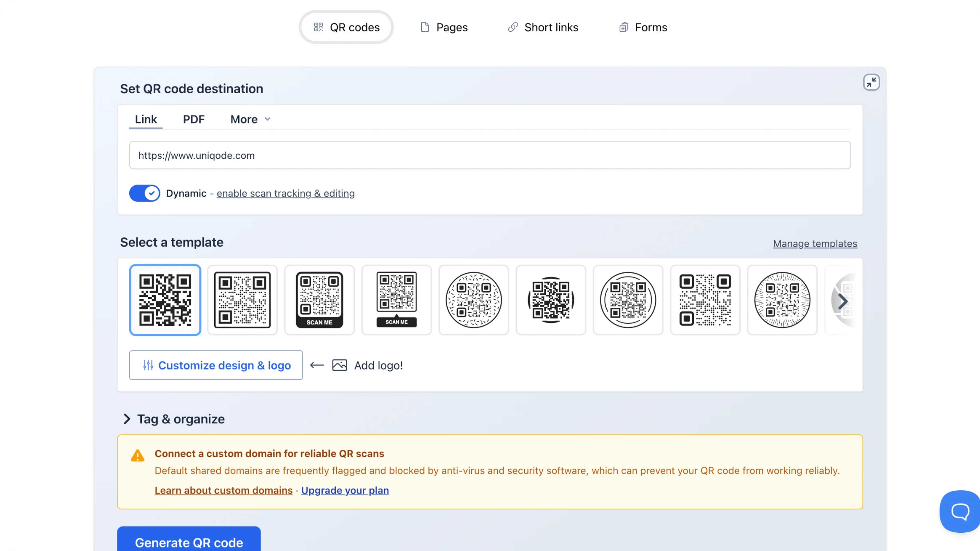Click Upgrade your plan link
The height and width of the screenshot is (551, 980).
pos(345,490)
